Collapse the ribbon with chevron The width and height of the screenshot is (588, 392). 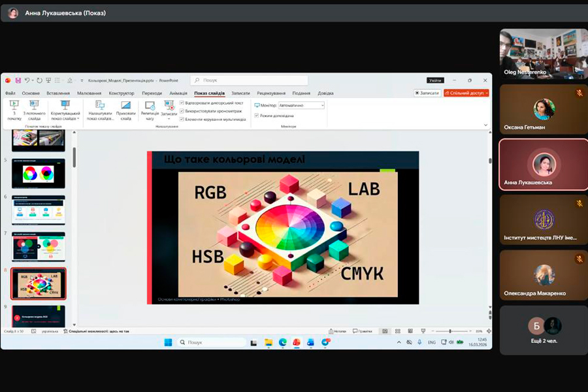tap(485, 125)
